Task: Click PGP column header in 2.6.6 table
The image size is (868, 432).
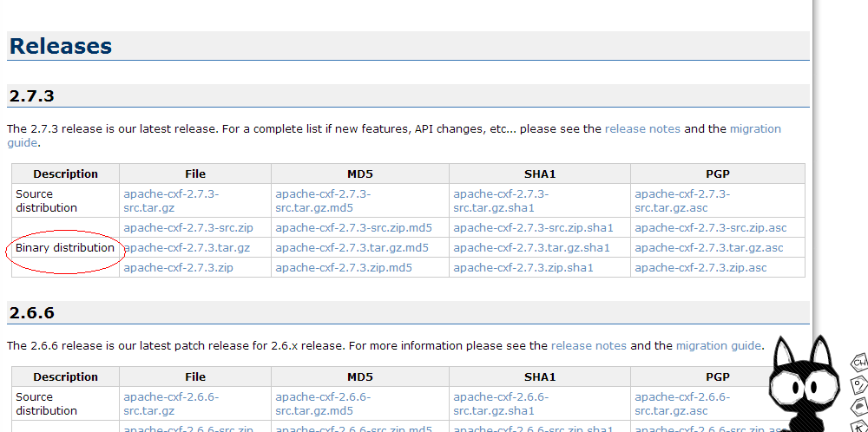Action: [x=718, y=376]
